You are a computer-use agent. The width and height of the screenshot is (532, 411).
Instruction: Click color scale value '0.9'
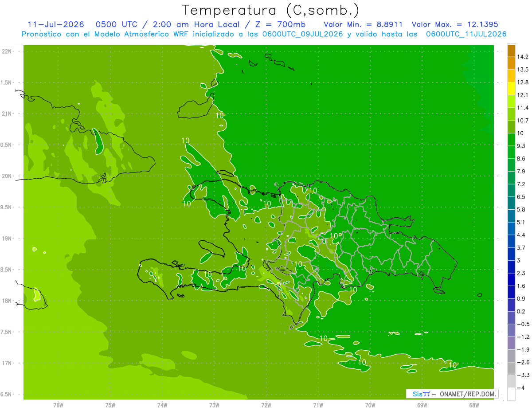[521, 298]
